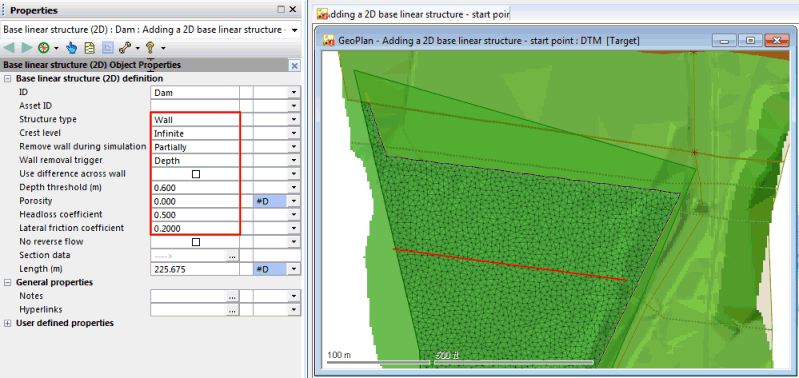Open the Structure type flag dropdown arrow

click(294, 120)
